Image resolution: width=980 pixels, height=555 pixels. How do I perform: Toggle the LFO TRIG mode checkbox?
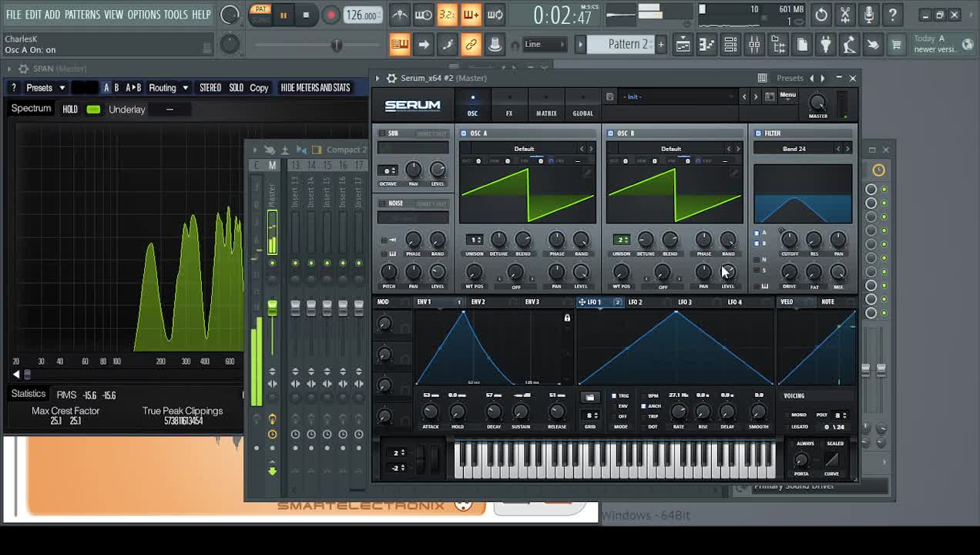[x=615, y=395]
